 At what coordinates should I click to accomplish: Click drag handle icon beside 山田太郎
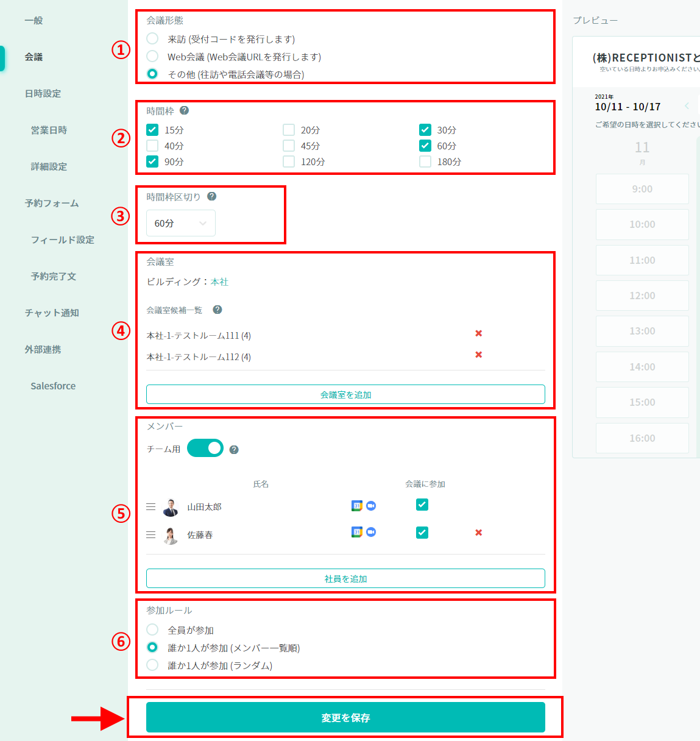point(151,507)
